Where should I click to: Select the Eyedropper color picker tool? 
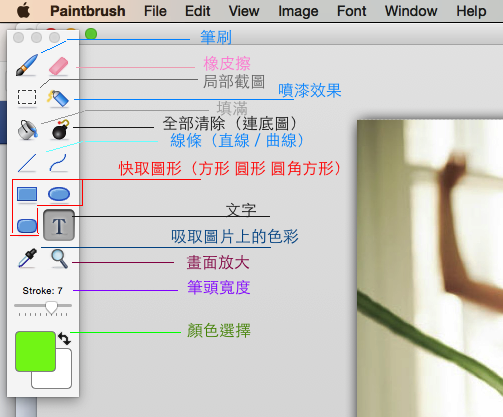[x=27, y=258]
